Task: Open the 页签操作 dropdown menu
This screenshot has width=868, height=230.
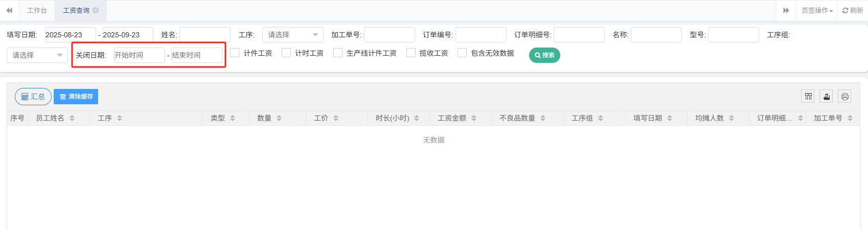Action: coord(816,10)
